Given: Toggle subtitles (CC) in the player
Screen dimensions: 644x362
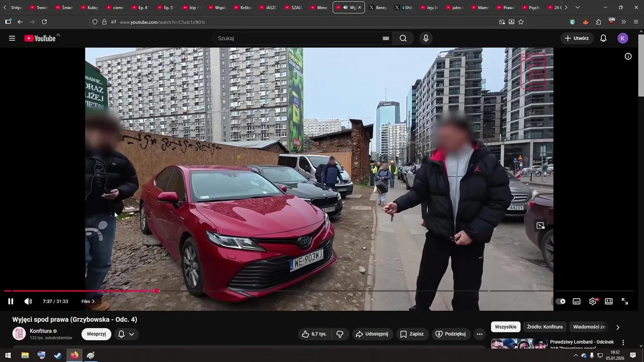Looking at the screenshot, I should tap(577, 301).
